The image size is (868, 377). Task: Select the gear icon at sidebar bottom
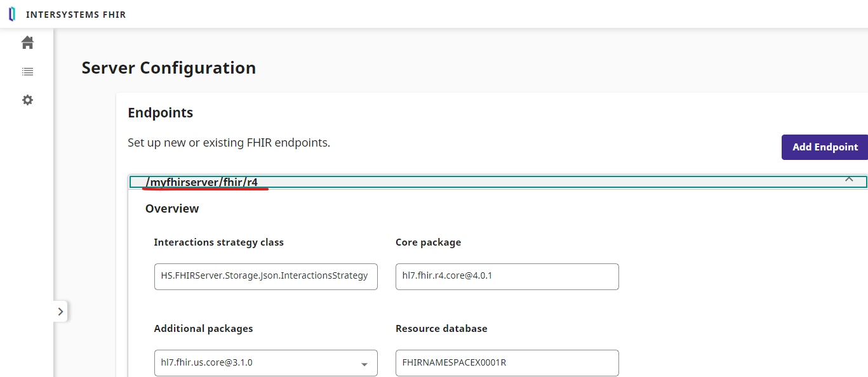click(27, 100)
